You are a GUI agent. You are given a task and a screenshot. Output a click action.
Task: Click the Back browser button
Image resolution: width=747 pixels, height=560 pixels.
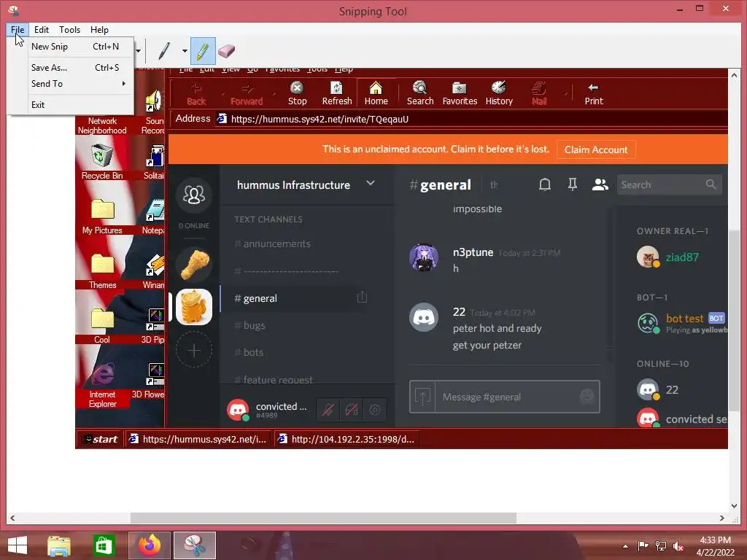coord(196,94)
